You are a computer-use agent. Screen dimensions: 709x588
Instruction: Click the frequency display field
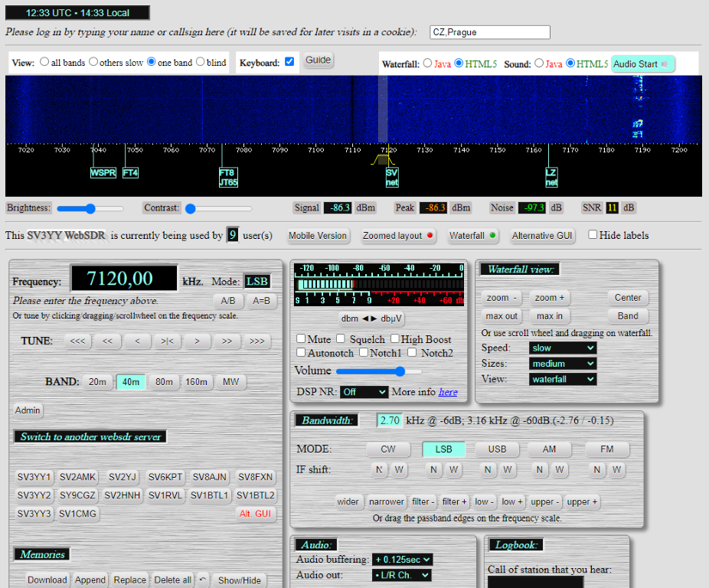[124, 278]
